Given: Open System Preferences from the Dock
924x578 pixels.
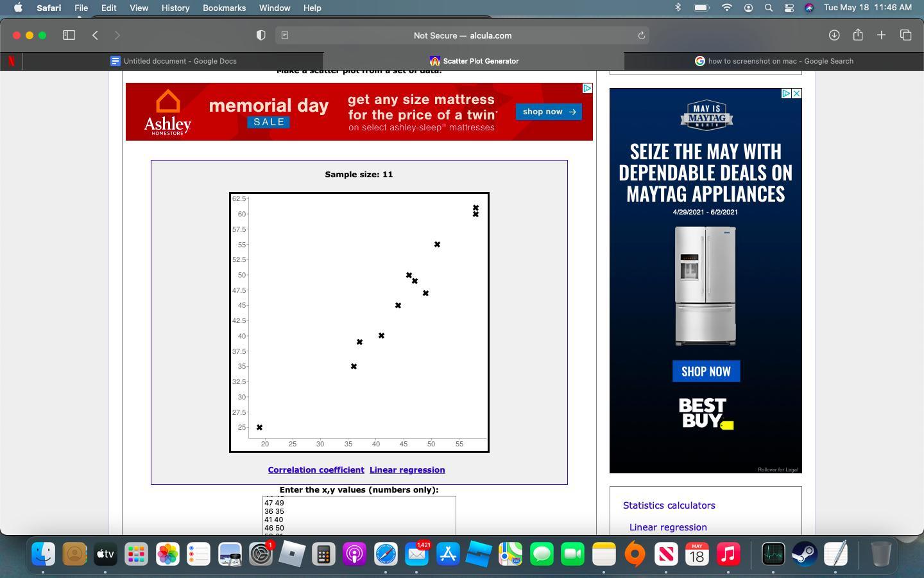Looking at the screenshot, I should click(261, 554).
